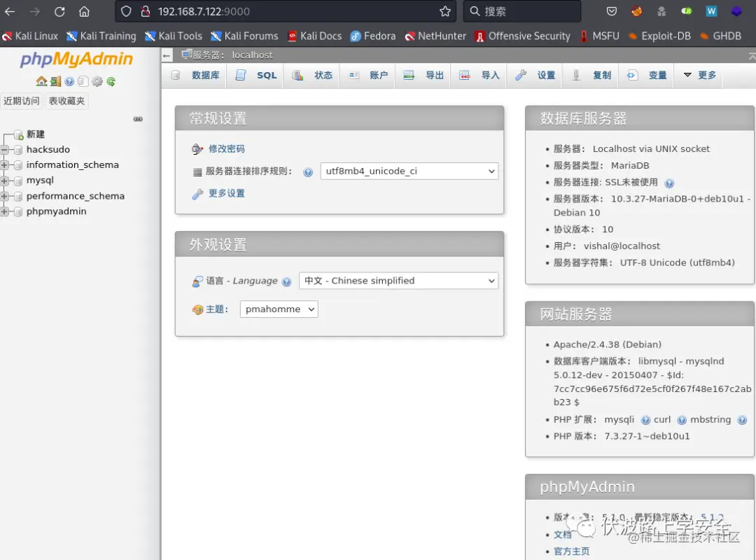
Task: Click the help icon beside 服务器连接排序规则
Action: coord(308,171)
